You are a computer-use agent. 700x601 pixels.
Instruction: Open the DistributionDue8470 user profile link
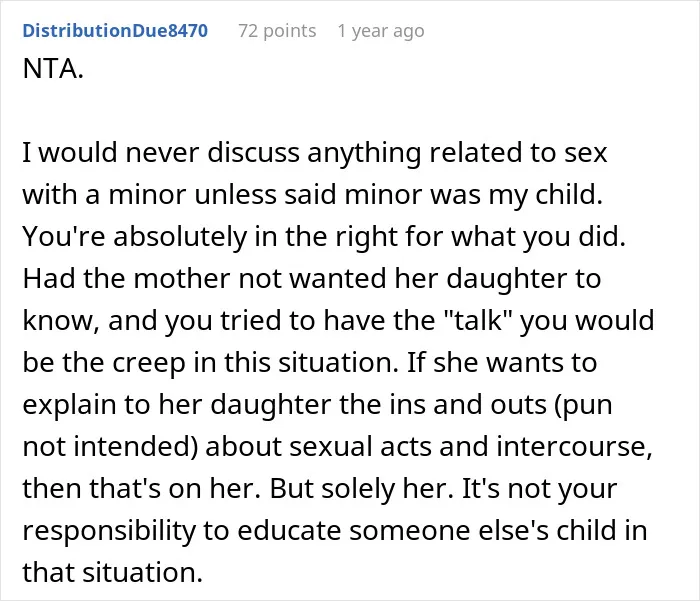pos(115,31)
